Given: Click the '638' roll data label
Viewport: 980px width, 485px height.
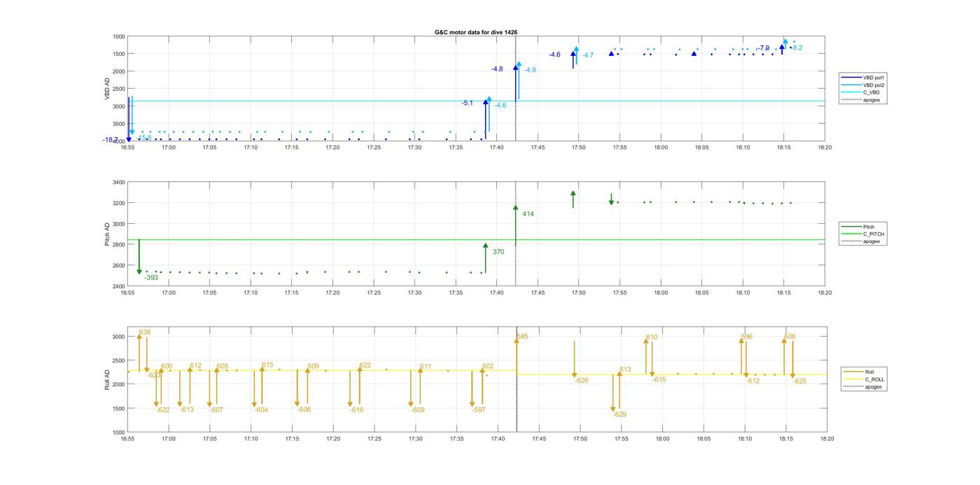Looking at the screenshot, I should (145, 332).
